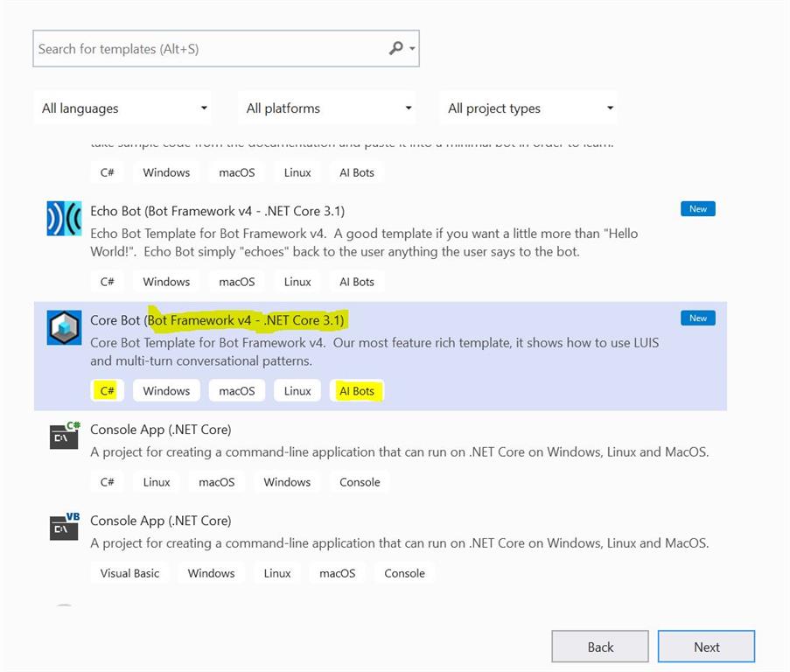
Task: Click the Visual Basic tag
Action: pyautogui.click(x=129, y=573)
